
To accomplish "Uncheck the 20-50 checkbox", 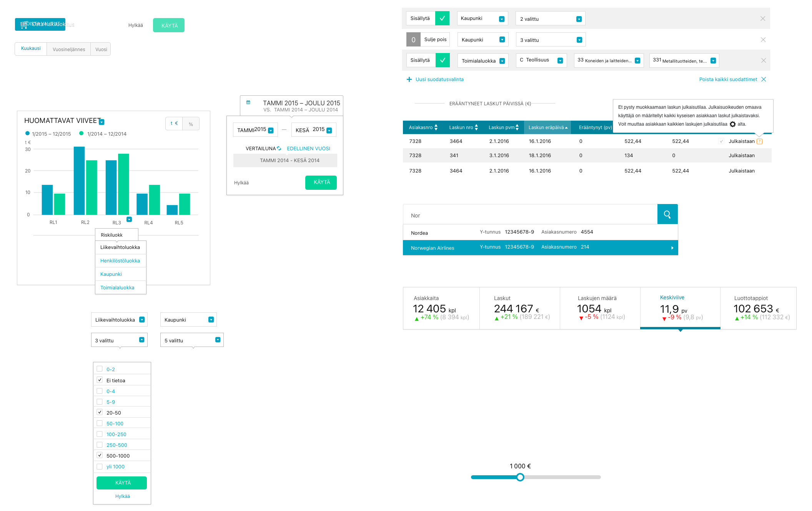I will 100,412.
